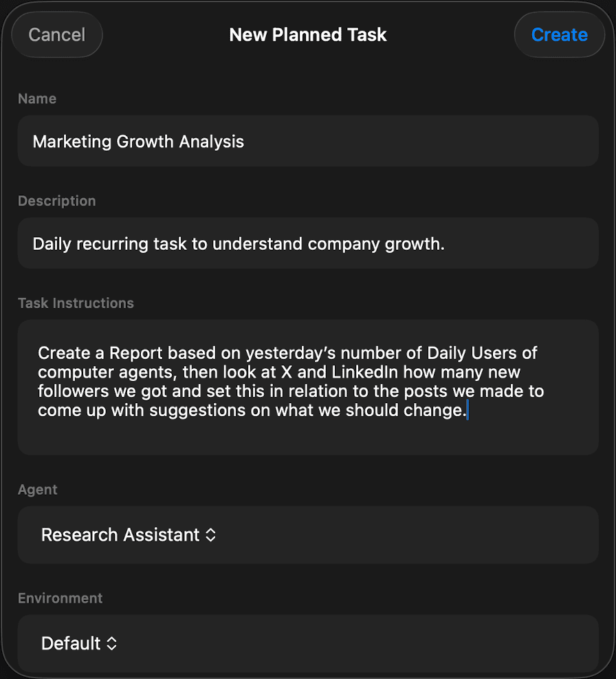Click the Description label
The image size is (616, 679).
coord(57,201)
